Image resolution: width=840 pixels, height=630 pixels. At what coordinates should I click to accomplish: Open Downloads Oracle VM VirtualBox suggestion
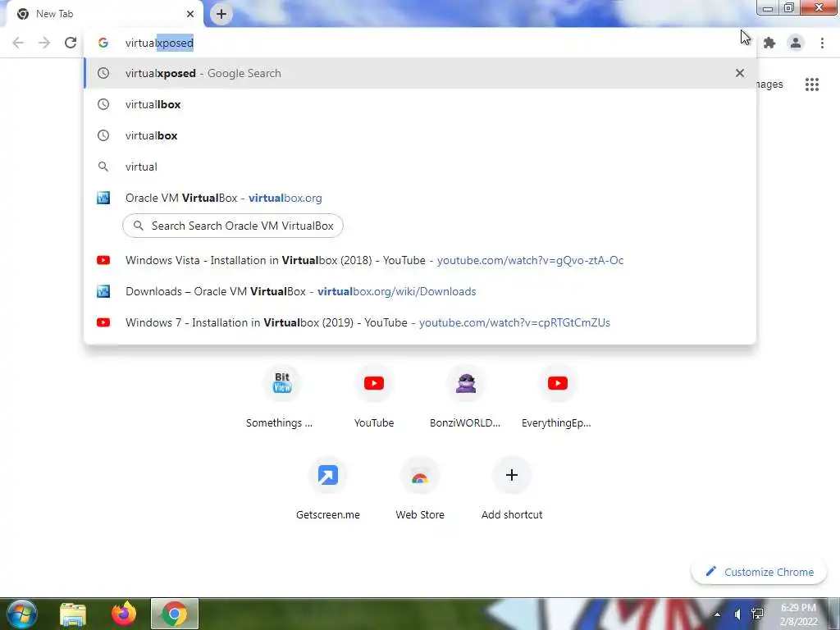point(420,291)
